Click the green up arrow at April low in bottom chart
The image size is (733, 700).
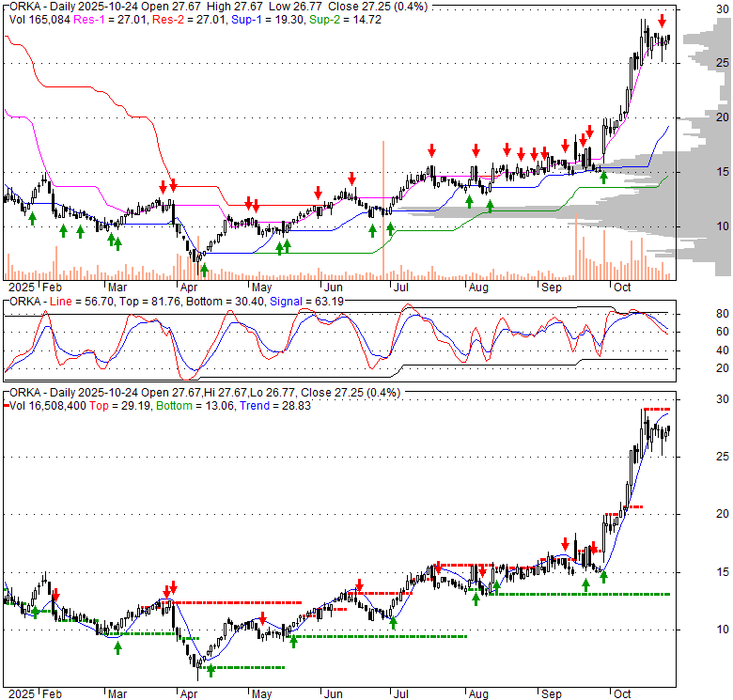211,670
